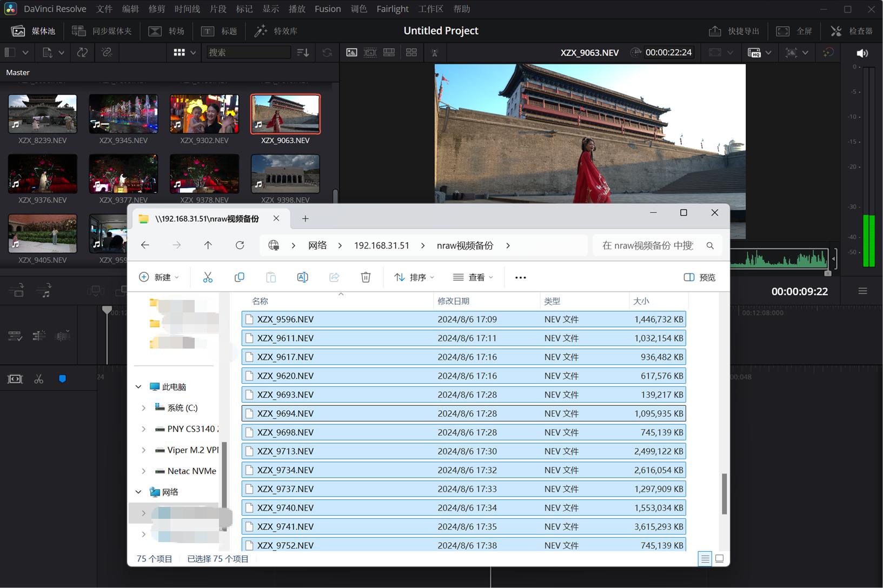The image size is (883, 588).
Task: Open the proxy/HQ playback dropdown
Action: (768, 52)
